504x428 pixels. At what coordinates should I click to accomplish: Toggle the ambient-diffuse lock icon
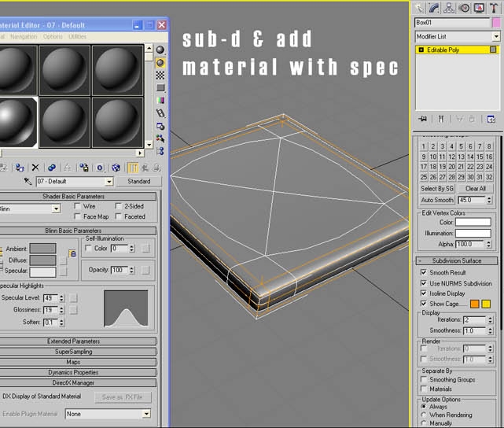coord(72,253)
